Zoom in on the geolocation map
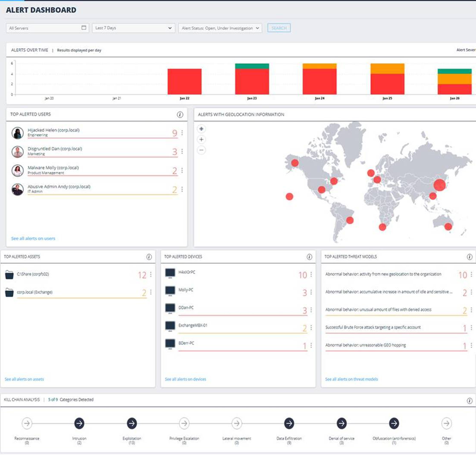 (x=202, y=139)
